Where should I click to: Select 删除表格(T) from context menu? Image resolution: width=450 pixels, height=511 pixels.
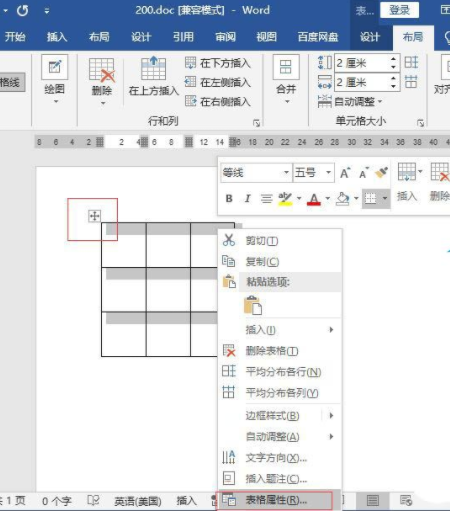[280, 351]
